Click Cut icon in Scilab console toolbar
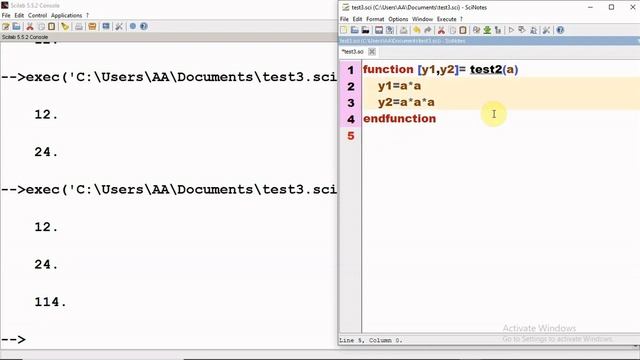 click(30, 27)
